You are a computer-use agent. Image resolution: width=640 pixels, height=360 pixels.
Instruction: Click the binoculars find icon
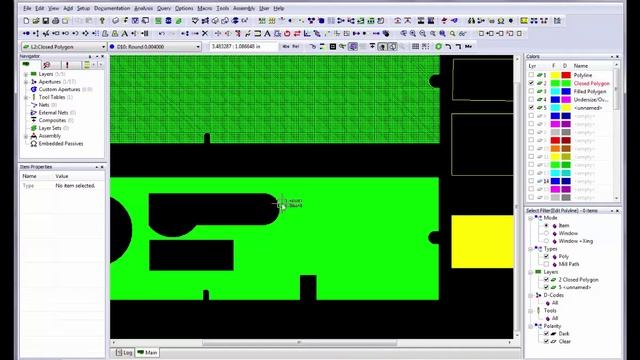click(x=471, y=20)
